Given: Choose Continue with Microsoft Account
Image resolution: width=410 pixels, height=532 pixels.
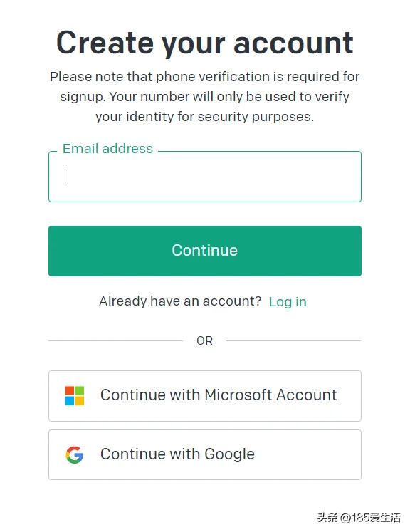Looking at the screenshot, I should (x=205, y=396).
